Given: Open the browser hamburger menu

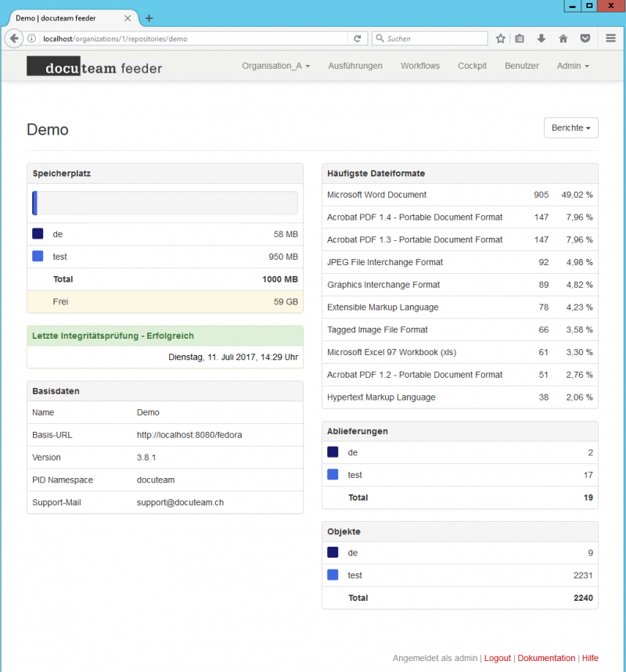Looking at the screenshot, I should pyautogui.click(x=611, y=38).
